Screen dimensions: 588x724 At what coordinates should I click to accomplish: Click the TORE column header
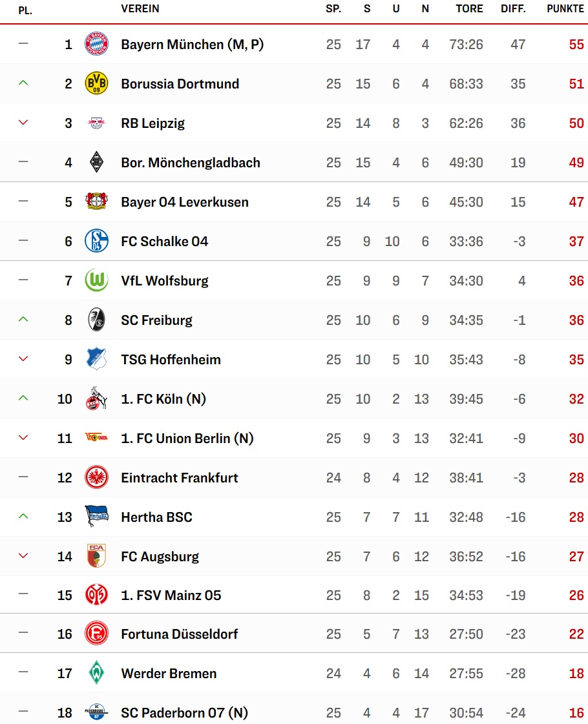click(x=469, y=9)
